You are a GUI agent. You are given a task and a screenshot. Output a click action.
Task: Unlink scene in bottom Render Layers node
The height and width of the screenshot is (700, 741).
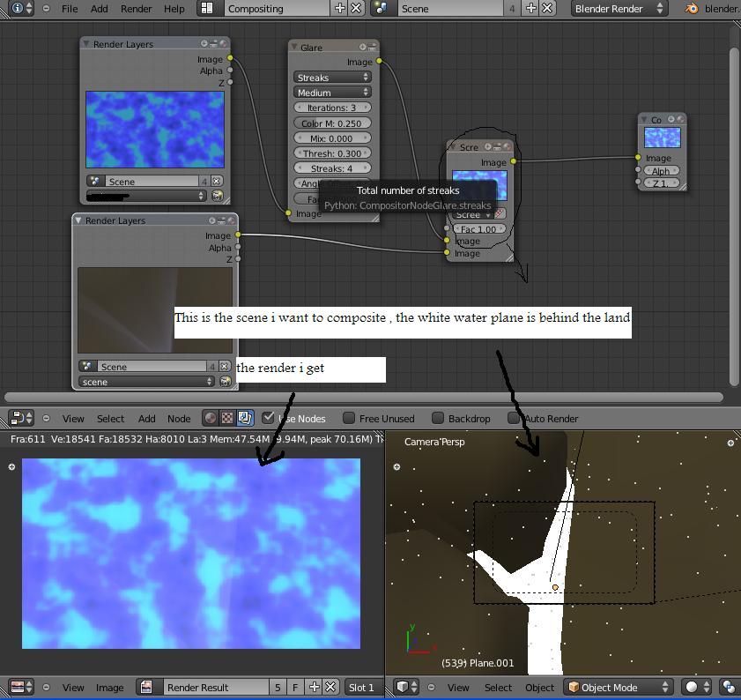tap(225, 366)
